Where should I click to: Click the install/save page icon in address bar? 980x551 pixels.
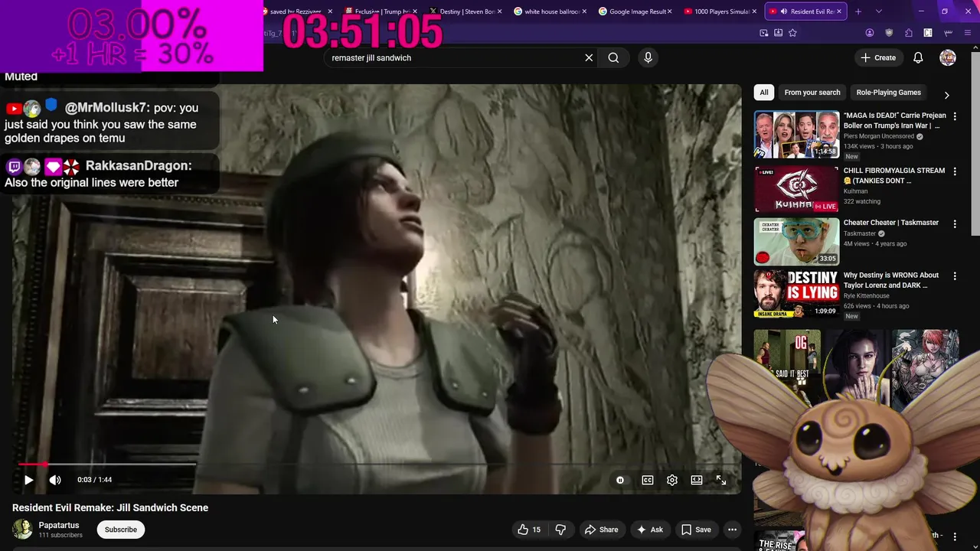[778, 33]
